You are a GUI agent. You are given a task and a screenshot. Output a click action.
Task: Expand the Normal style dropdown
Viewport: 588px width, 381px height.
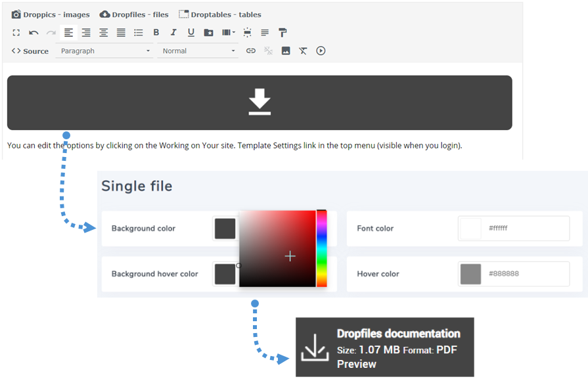[x=198, y=51]
